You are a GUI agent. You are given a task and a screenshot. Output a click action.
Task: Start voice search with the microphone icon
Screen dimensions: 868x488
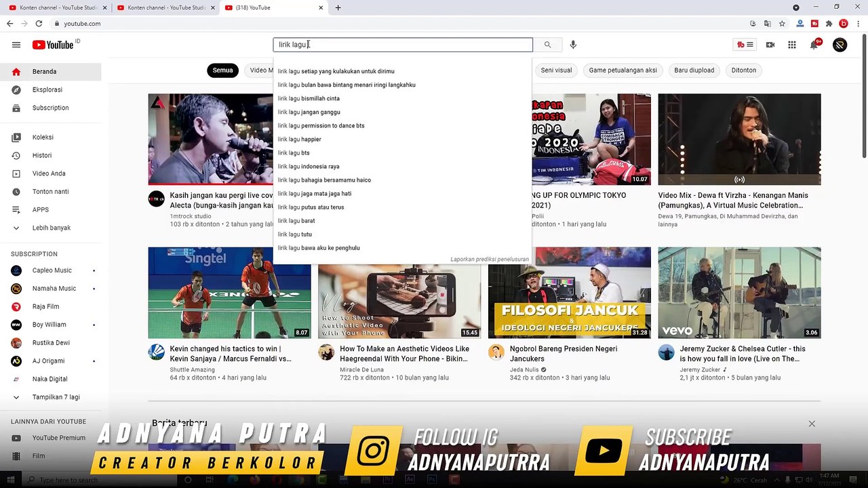[573, 45]
